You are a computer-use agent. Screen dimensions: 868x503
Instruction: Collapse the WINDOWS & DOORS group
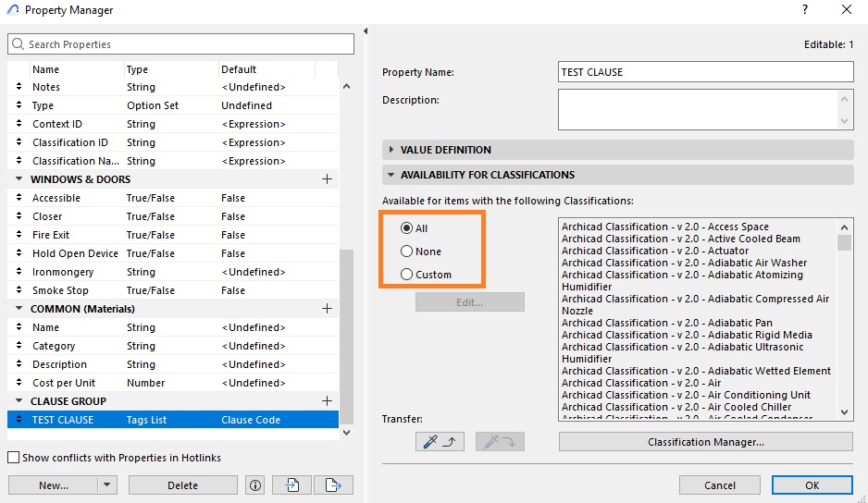pyautogui.click(x=19, y=179)
